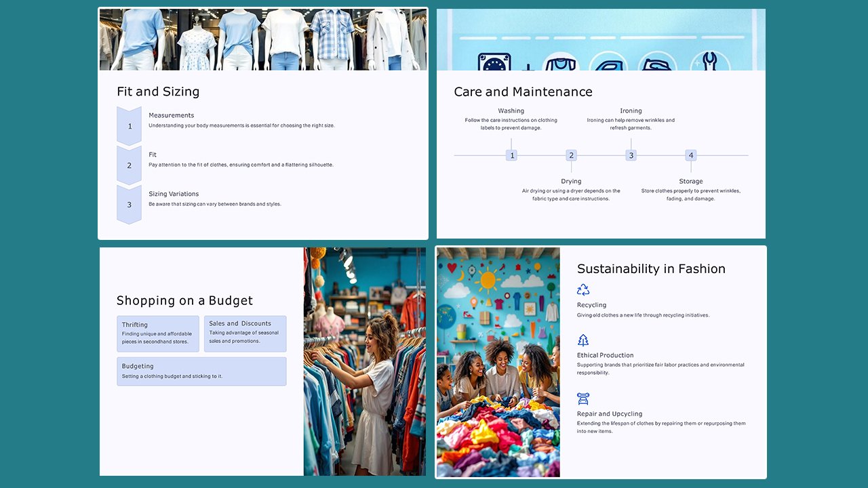Click the Repair and Upcycling icon
Image resolution: width=868 pixels, height=488 pixels.
tap(583, 399)
